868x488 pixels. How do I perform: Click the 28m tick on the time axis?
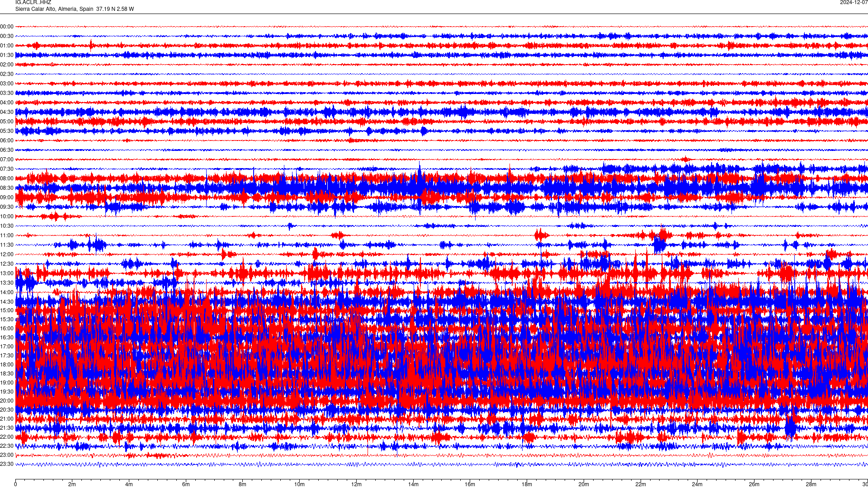tap(811, 484)
